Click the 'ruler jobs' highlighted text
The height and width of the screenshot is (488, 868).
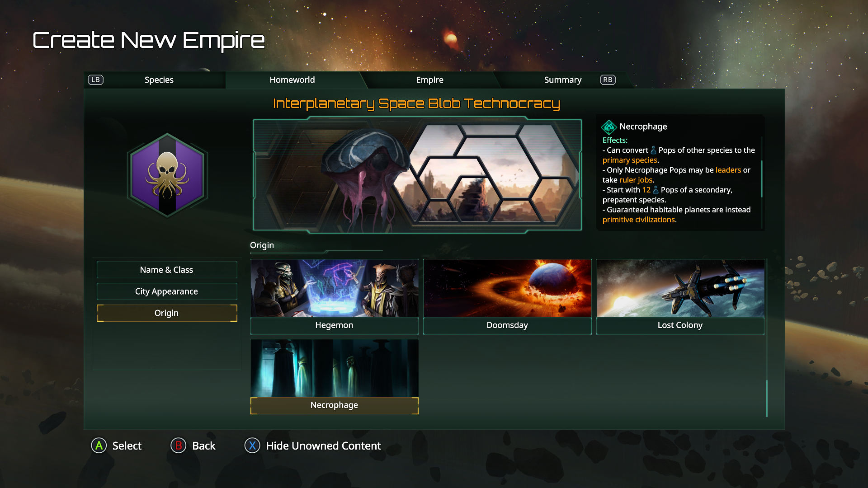(x=636, y=180)
